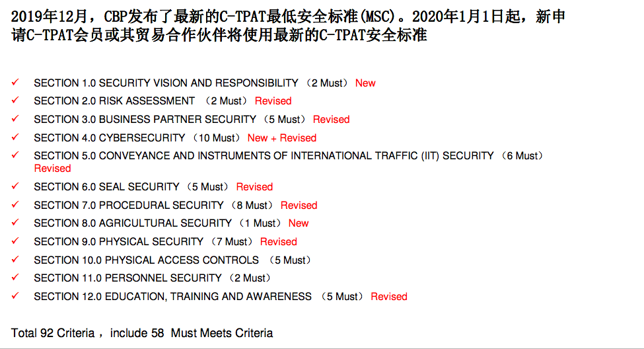Click the checkmark next to Cybersecurity section

pos(15,137)
